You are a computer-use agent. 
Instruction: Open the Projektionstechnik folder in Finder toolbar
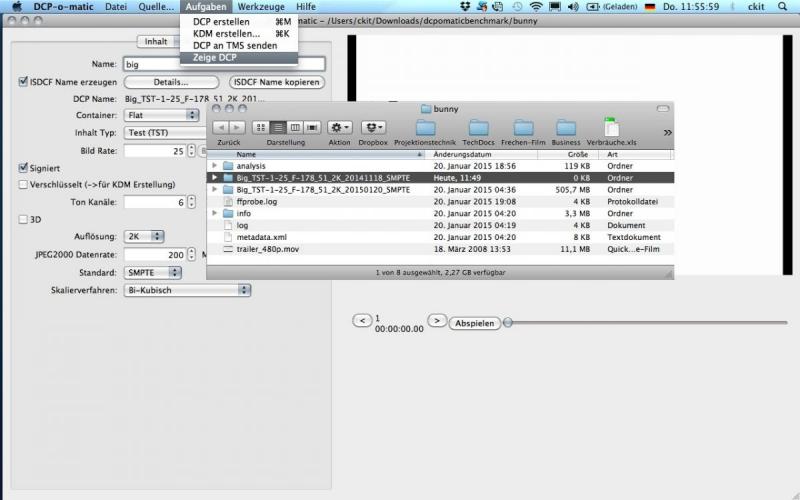pyautogui.click(x=425, y=127)
